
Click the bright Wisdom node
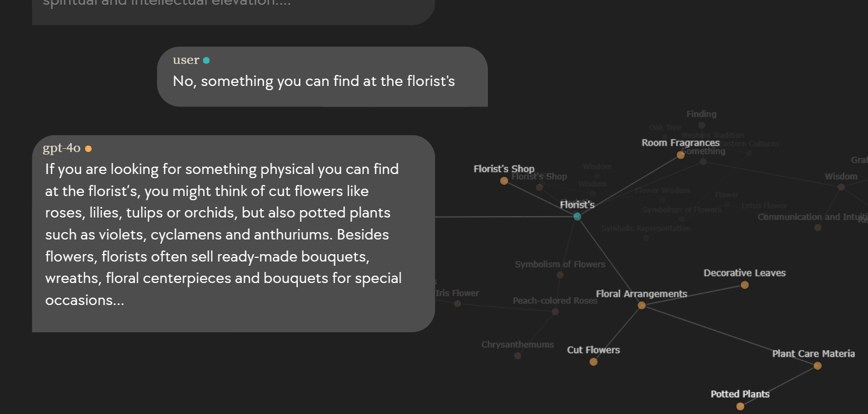(841, 187)
